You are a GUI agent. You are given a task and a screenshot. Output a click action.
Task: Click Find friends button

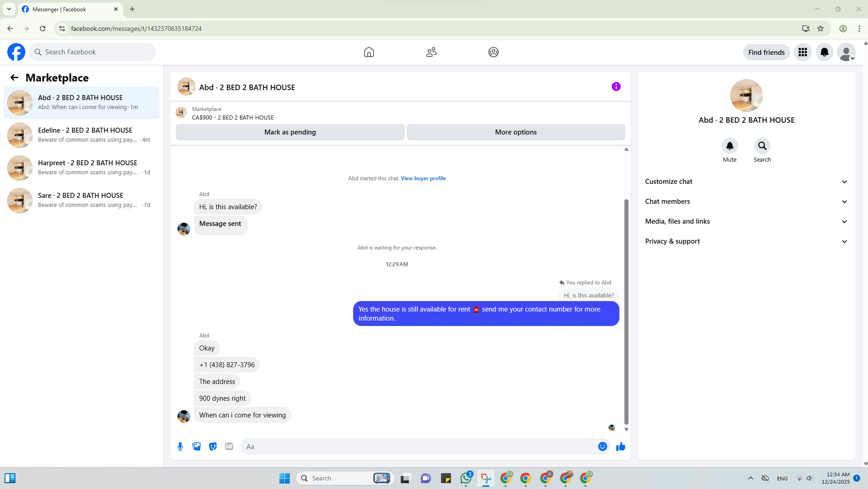[766, 52]
